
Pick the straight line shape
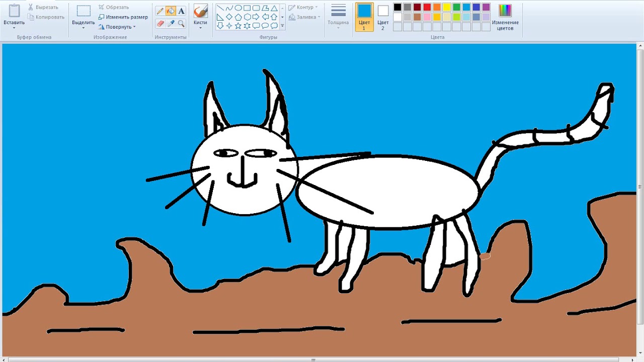tap(220, 8)
